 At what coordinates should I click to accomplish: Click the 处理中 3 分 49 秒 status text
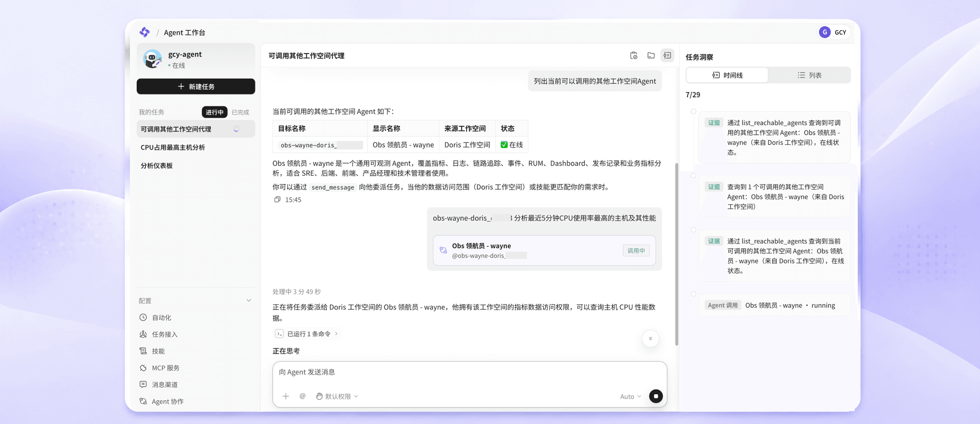point(297,292)
